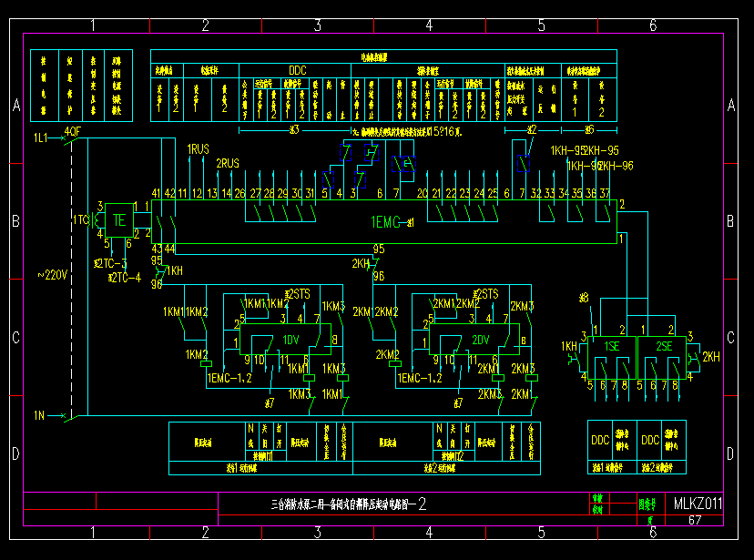
Task: Click the 1L1 line input label
Action: (x=40, y=138)
